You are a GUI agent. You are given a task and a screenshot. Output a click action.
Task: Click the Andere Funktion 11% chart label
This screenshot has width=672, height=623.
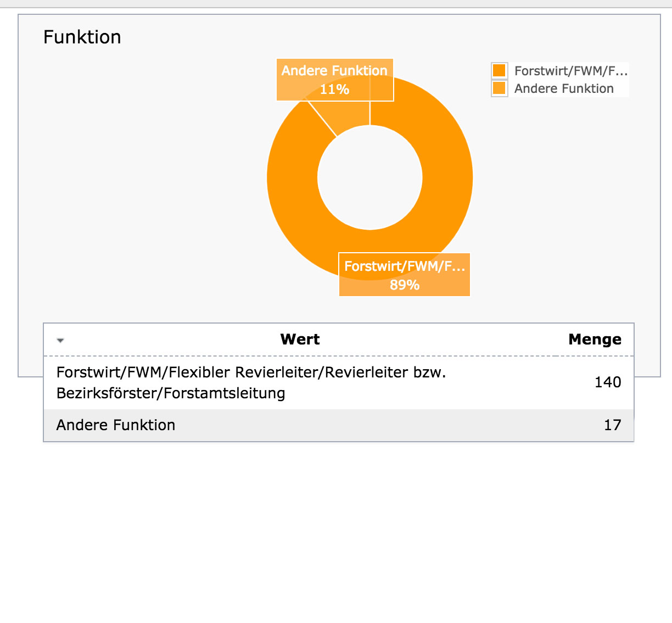click(x=335, y=80)
